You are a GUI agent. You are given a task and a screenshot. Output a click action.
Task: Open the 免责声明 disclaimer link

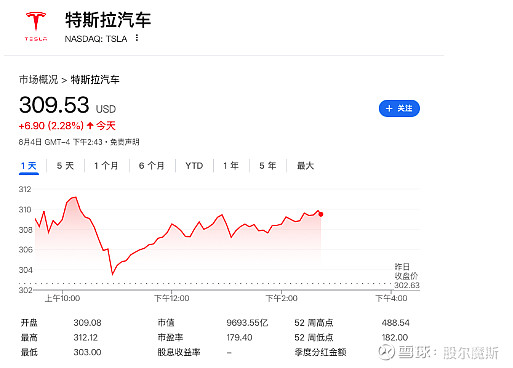(x=124, y=142)
